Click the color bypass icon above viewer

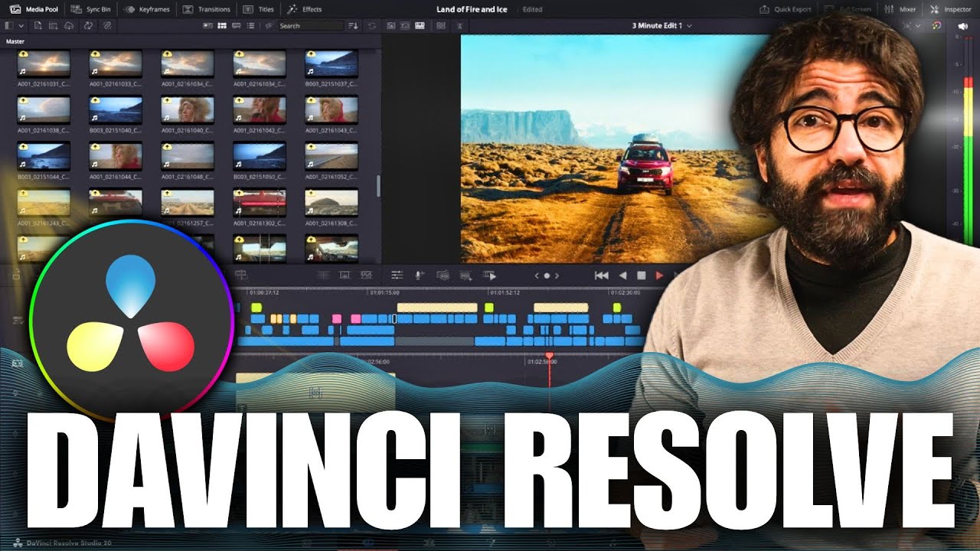[x=936, y=26]
